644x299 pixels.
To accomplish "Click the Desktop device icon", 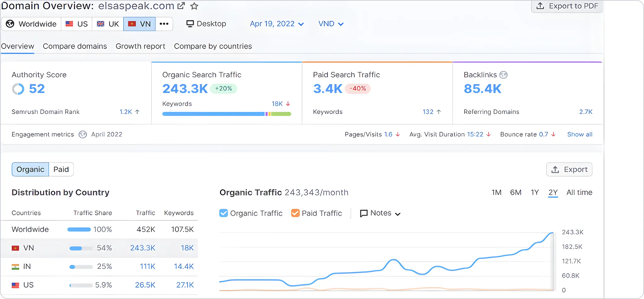I will (x=190, y=24).
